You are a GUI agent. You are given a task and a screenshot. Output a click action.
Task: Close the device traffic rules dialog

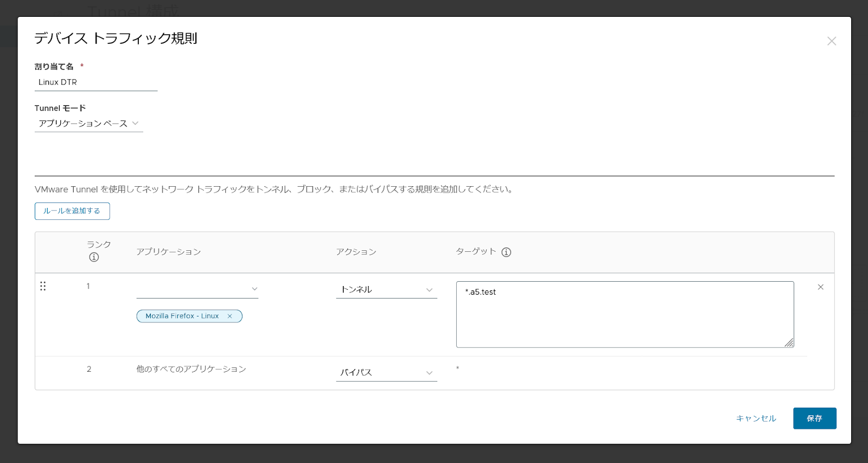point(831,41)
